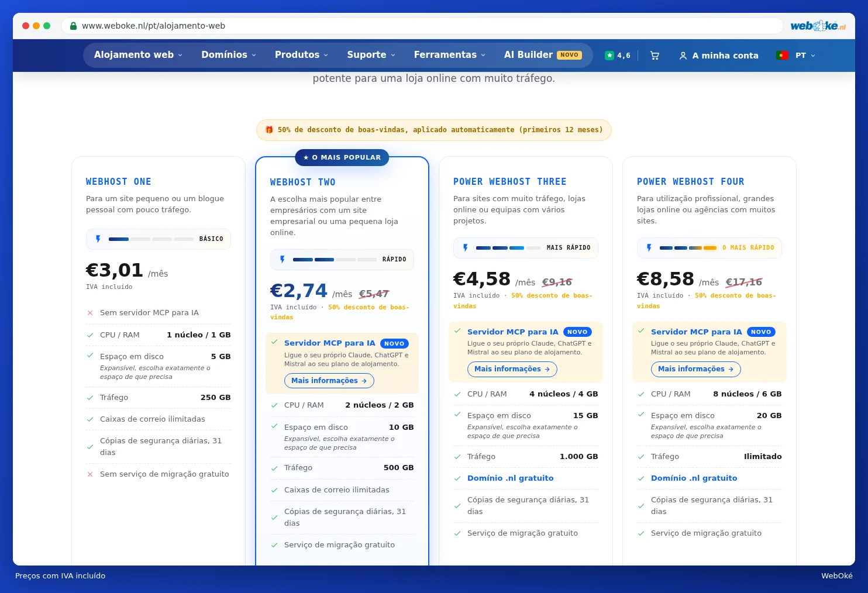Click the WebOké logo in the address bar
Screen dimensions: 868x593
coord(818,26)
